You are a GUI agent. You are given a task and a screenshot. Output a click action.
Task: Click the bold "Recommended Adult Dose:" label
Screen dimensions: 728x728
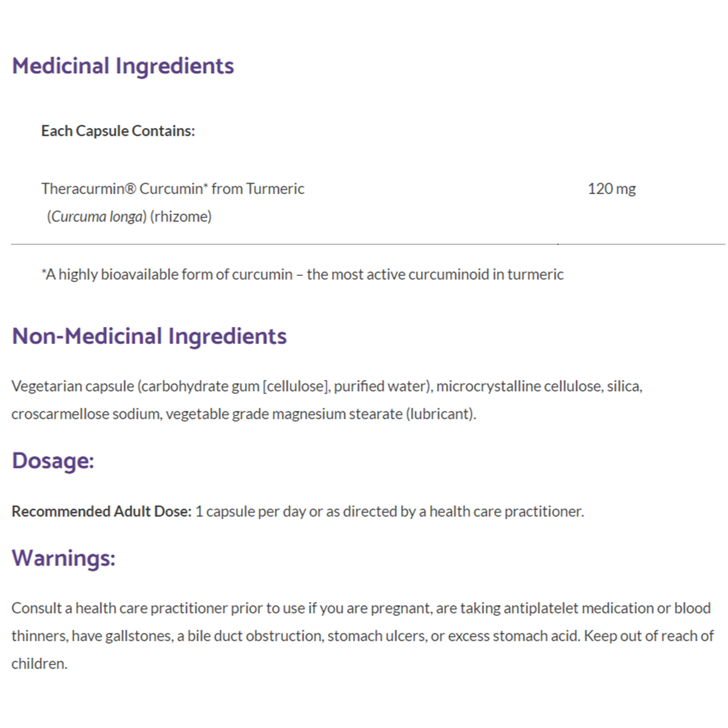[101, 512]
